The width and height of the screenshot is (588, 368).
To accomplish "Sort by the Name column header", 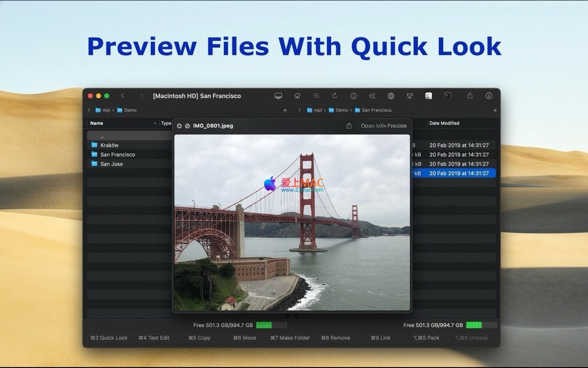I will (x=97, y=123).
